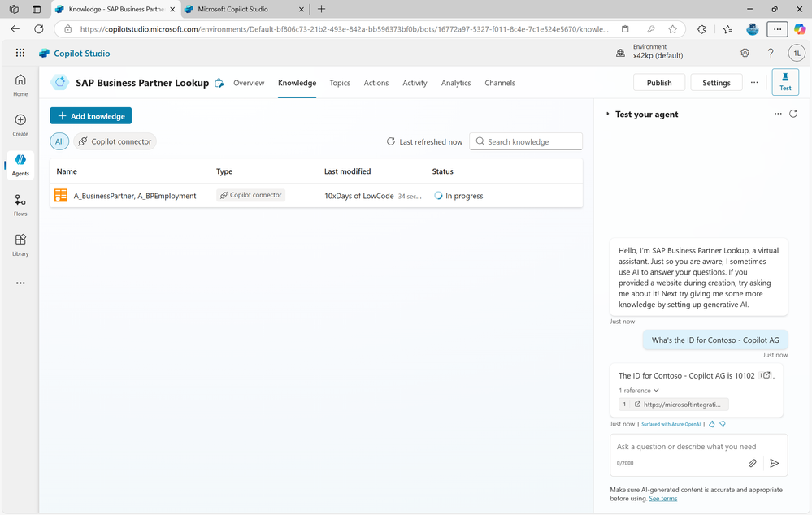
Task: Close the Knowledge browser tab
Action: [x=172, y=9]
